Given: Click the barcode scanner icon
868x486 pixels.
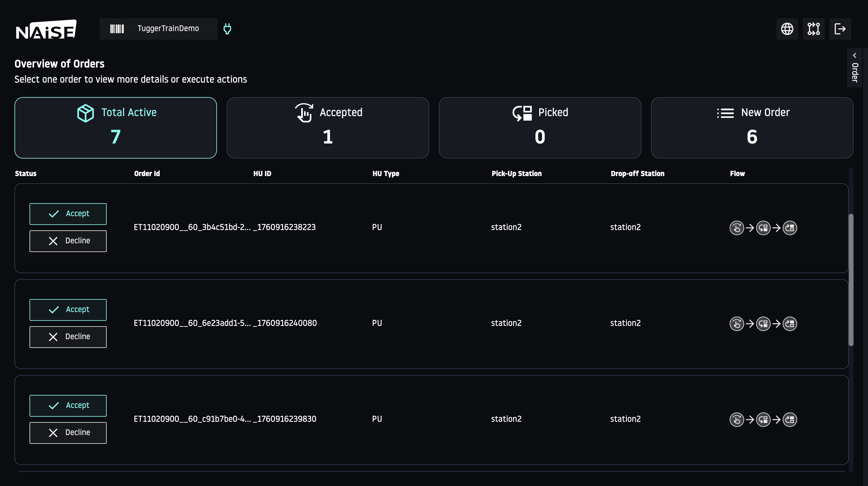Looking at the screenshot, I should click(117, 29).
